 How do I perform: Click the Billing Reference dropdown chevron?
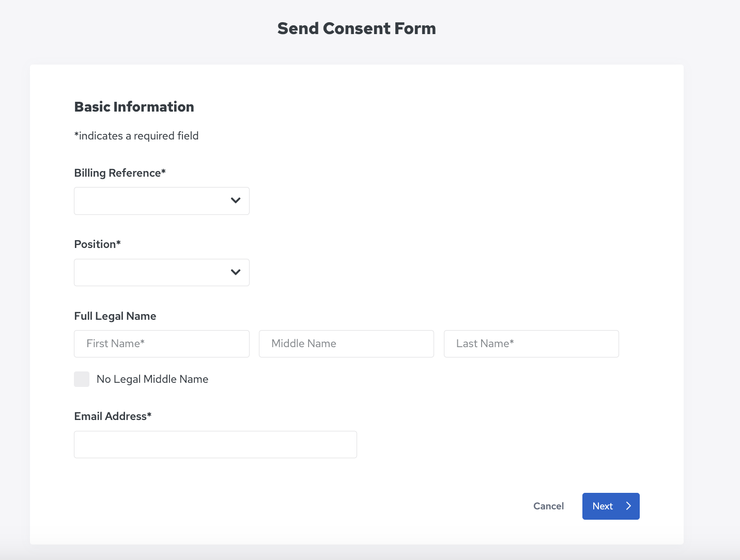click(x=236, y=200)
